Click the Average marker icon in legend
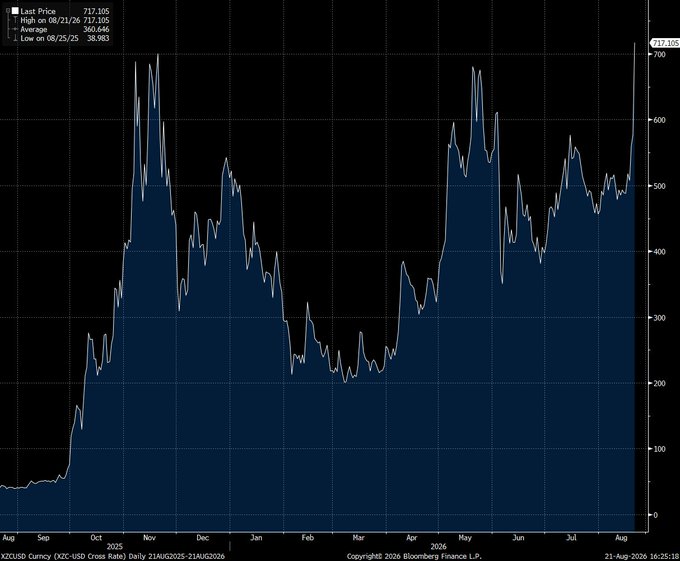This screenshot has width=680, height=561. 15,29
